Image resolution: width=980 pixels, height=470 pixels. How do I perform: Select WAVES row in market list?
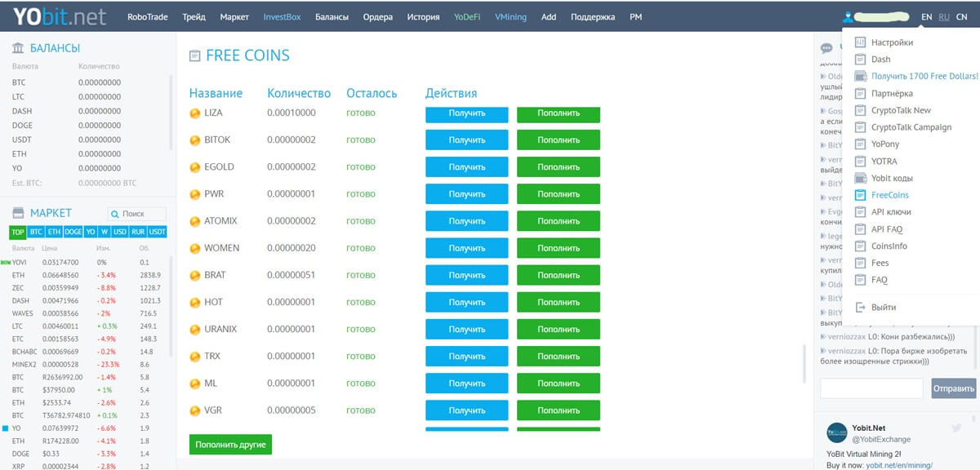[88, 313]
